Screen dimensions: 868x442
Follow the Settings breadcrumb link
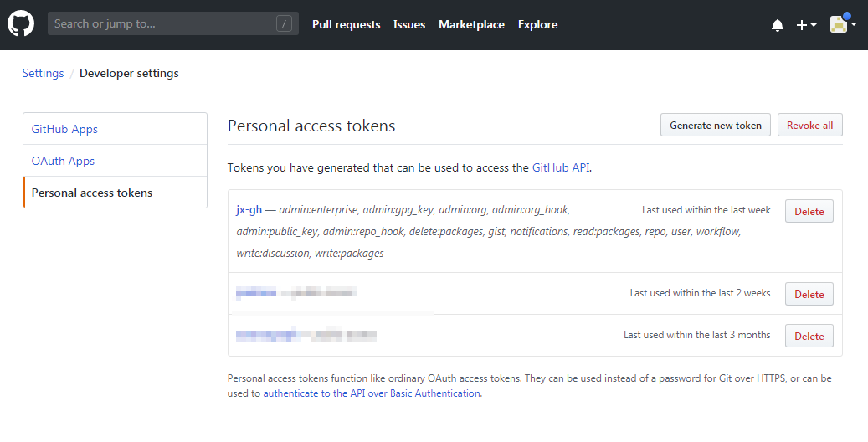pos(43,73)
